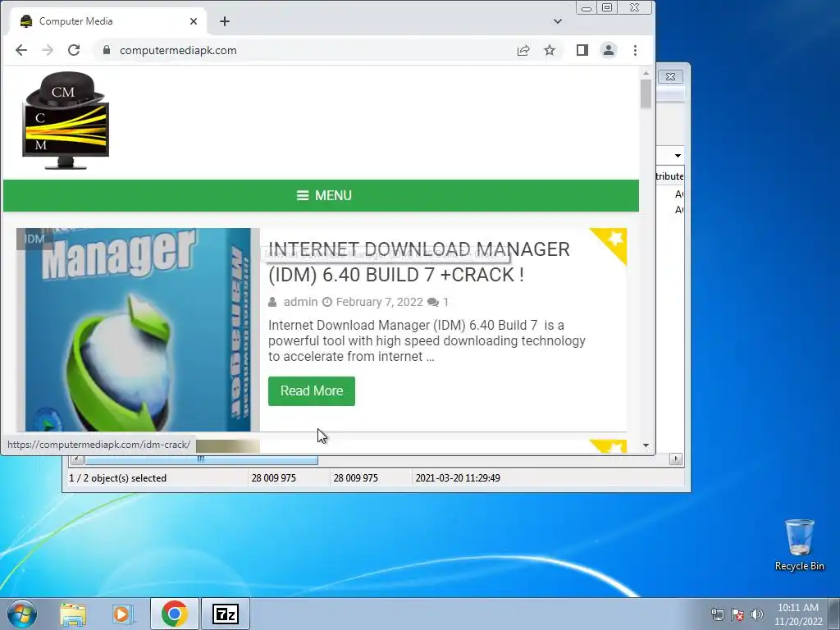This screenshot has height=630, width=840.
Task: Click the 7-Zip horizontal scrollbar thumb
Action: [x=201, y=459]
